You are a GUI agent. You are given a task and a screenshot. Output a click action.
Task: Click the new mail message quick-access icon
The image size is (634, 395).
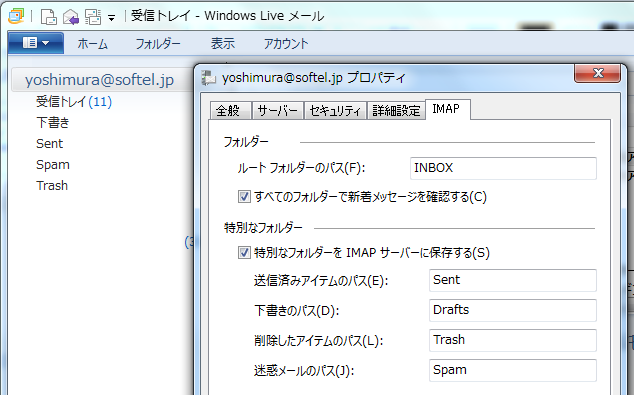tap(49, 17)
